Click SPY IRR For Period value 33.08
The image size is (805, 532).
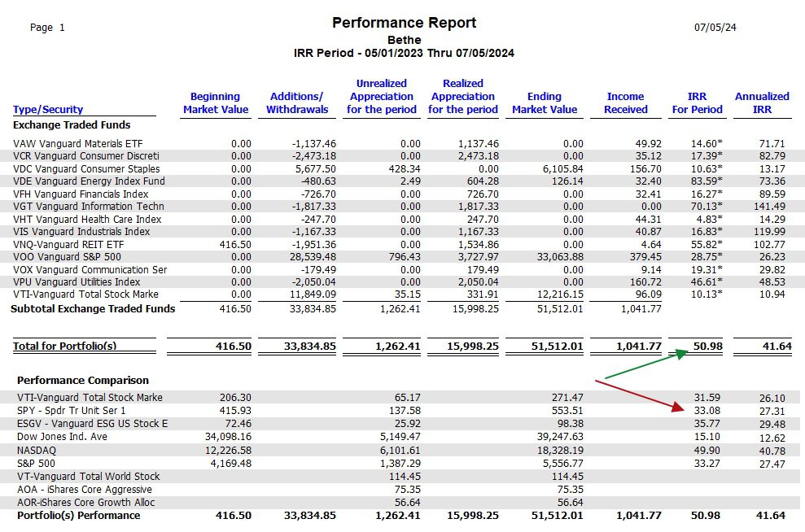coord(707,411)
